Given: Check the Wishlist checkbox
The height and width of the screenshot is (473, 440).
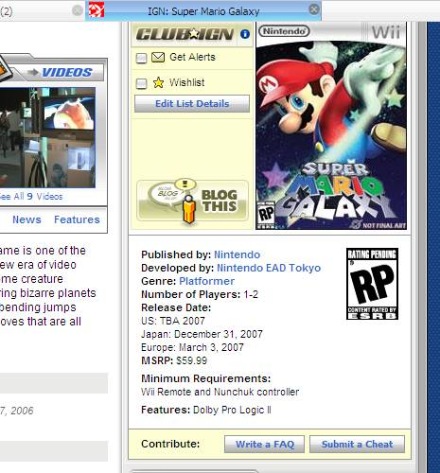Looking at the screenshot, I should 141,83.
